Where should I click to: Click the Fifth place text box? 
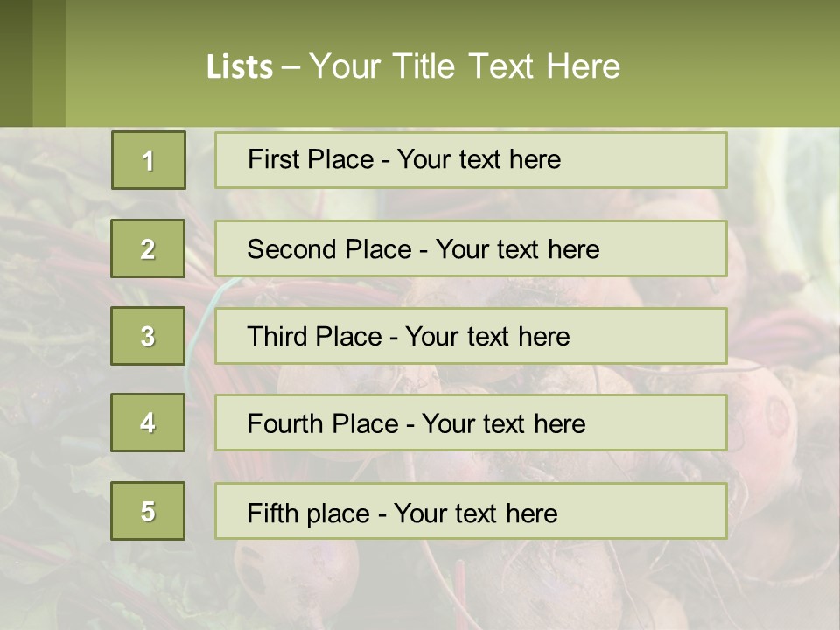[x=471, y=511]
